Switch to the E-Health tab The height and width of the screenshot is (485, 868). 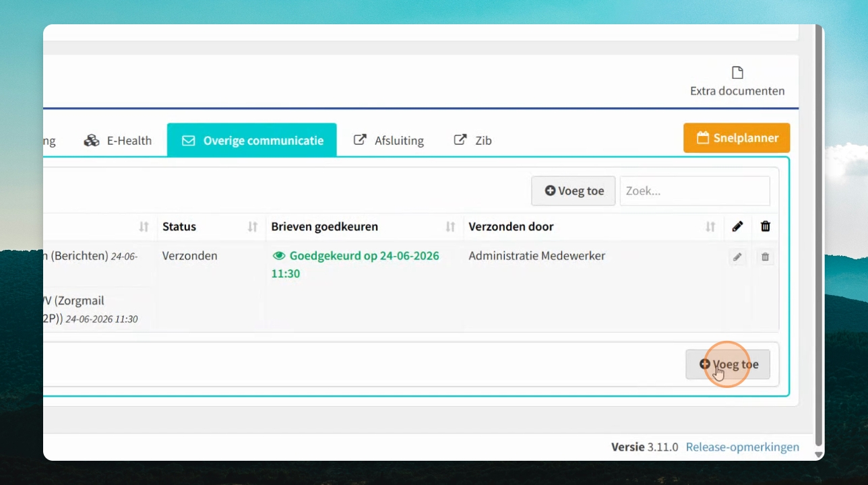[118, 140]
